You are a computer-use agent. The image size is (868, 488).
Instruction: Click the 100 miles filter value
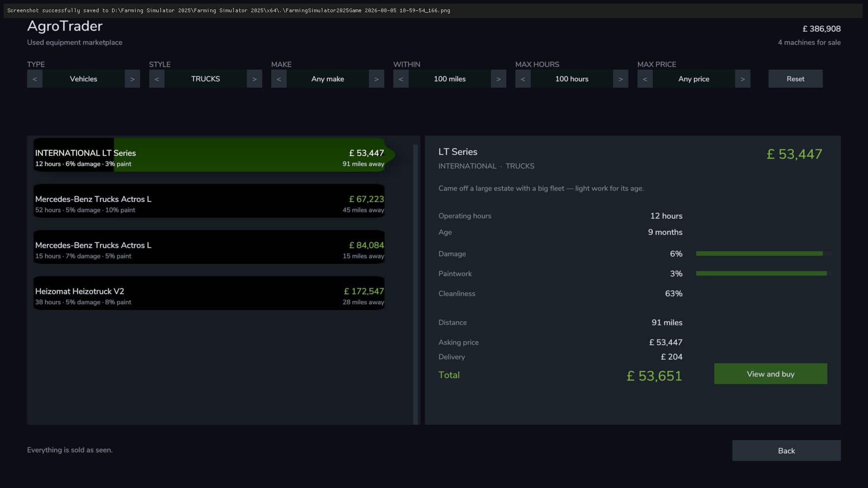450,79
